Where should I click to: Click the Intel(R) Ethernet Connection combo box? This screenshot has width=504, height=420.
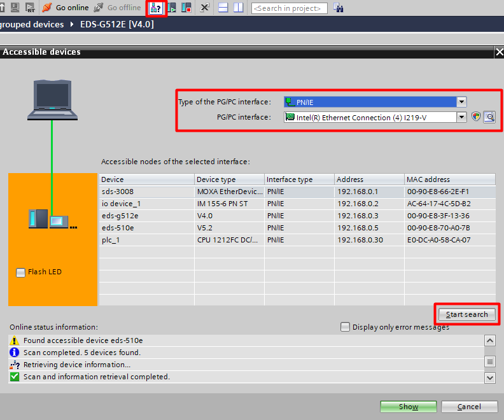[x=375, y=117]
